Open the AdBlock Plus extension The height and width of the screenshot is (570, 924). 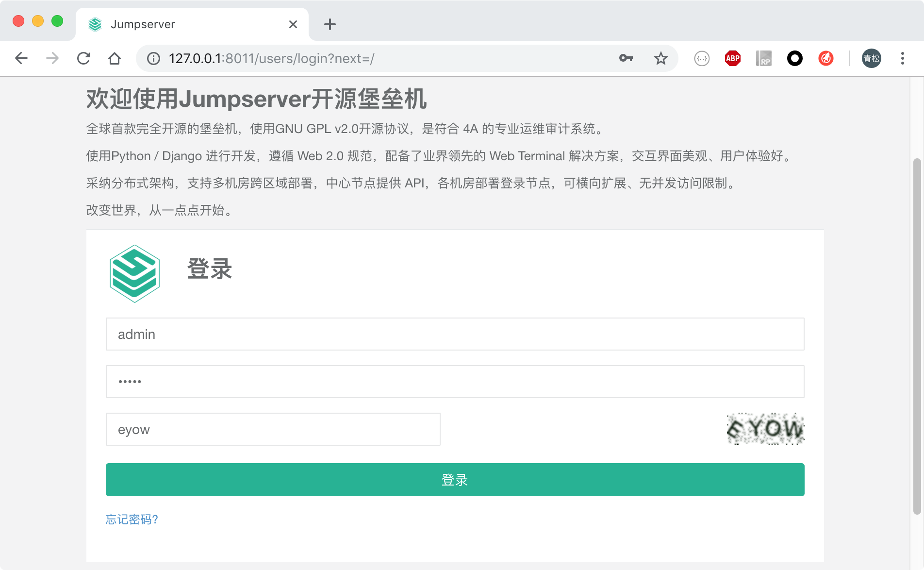pos(732,59)
